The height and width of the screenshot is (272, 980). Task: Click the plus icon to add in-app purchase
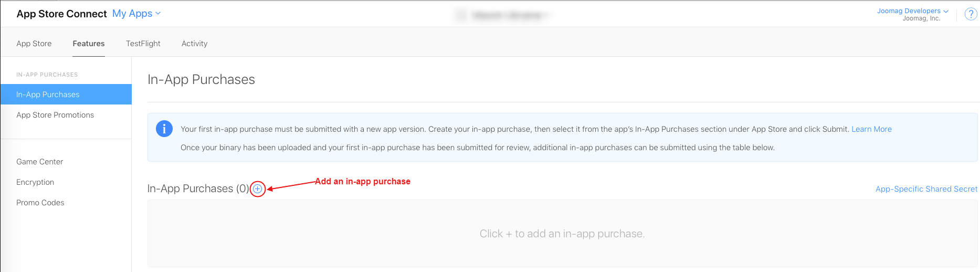pos(257,189)
